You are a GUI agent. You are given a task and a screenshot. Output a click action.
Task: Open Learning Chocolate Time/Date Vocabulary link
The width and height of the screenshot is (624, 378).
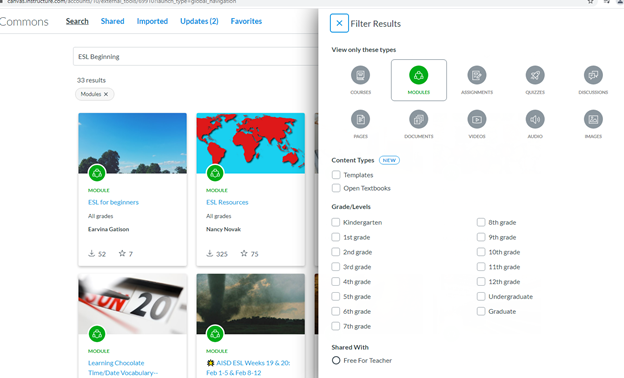[123, 368]
